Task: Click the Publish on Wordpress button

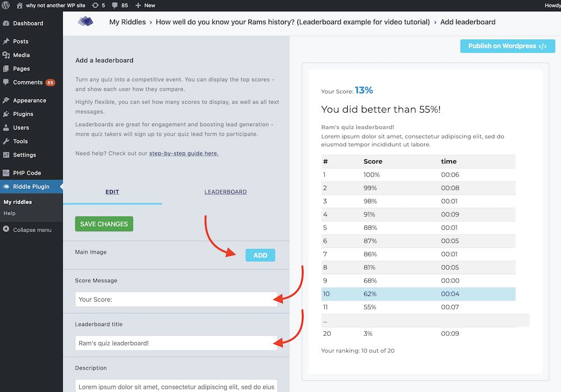Action: tap(508, 46)
